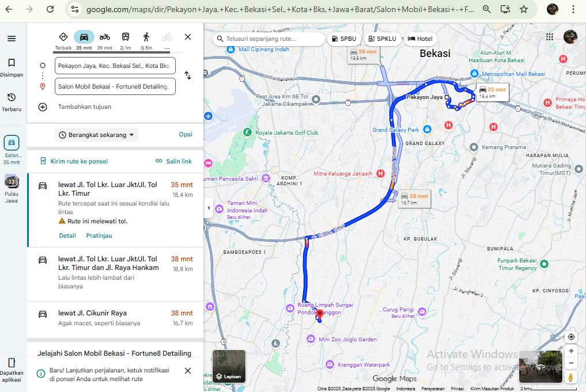Screen dimensions: 586x392
Task: Select walking travel mode
Action: pos(146,37)
